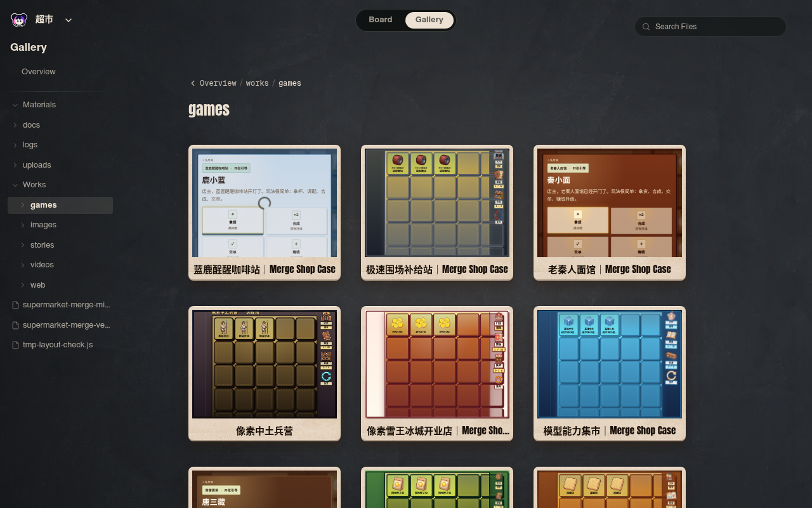
Task: Expand the videos folder chevron
Action: pos(23,265)
